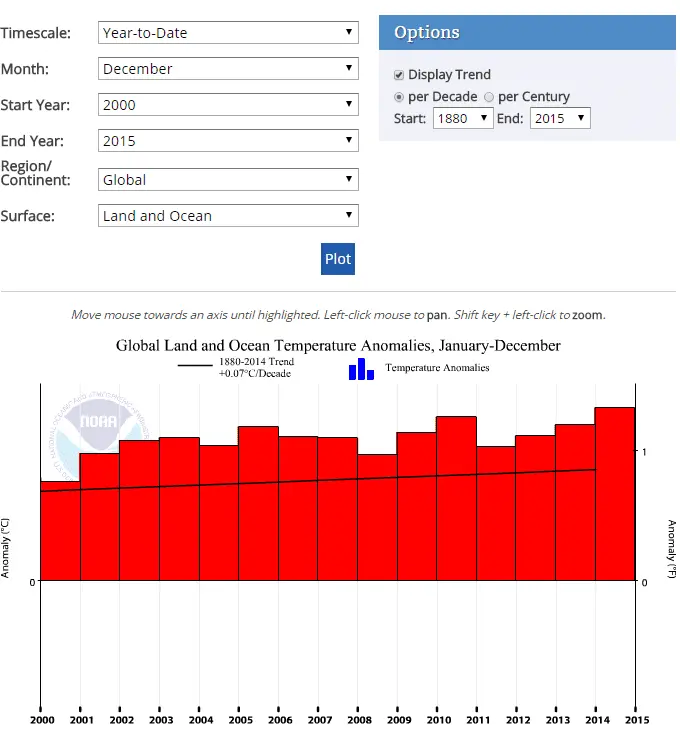Open the Surface dropdown showing Land and Ocean
This screenshot has height=735, width=680.
[228, 216]
